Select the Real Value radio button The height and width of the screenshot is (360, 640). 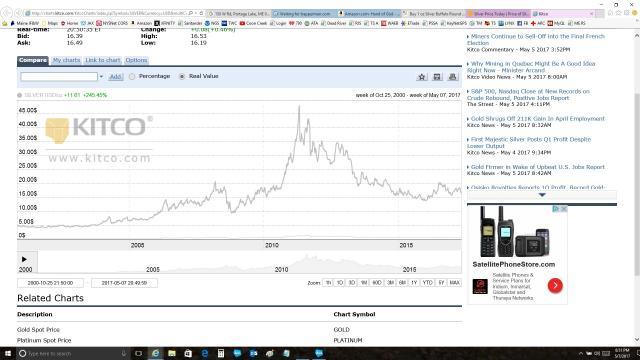click(x=182, y=76)
